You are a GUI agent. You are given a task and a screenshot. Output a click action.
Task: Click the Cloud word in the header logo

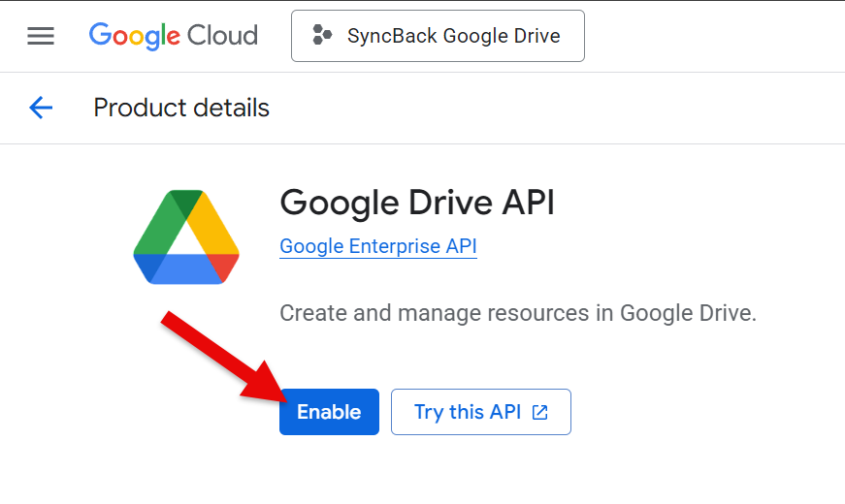222,36
